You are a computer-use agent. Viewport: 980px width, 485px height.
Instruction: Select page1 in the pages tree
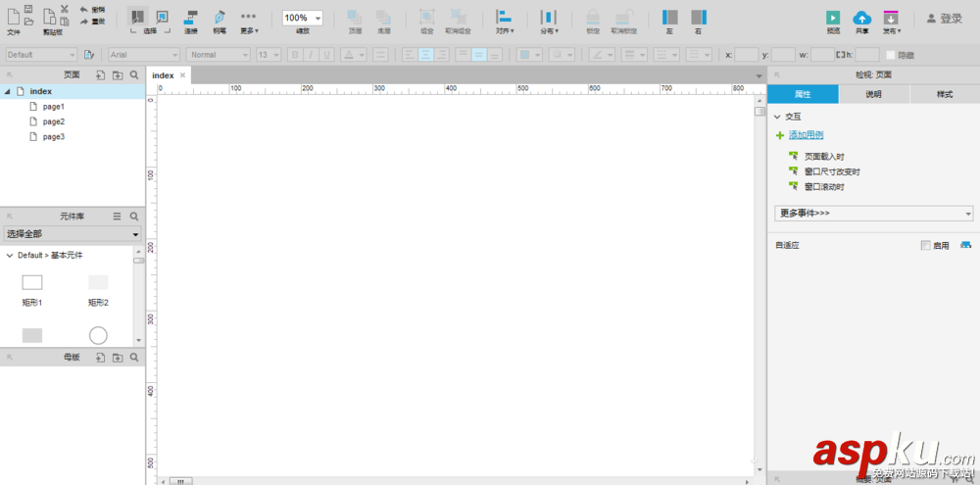pos(53,107)
